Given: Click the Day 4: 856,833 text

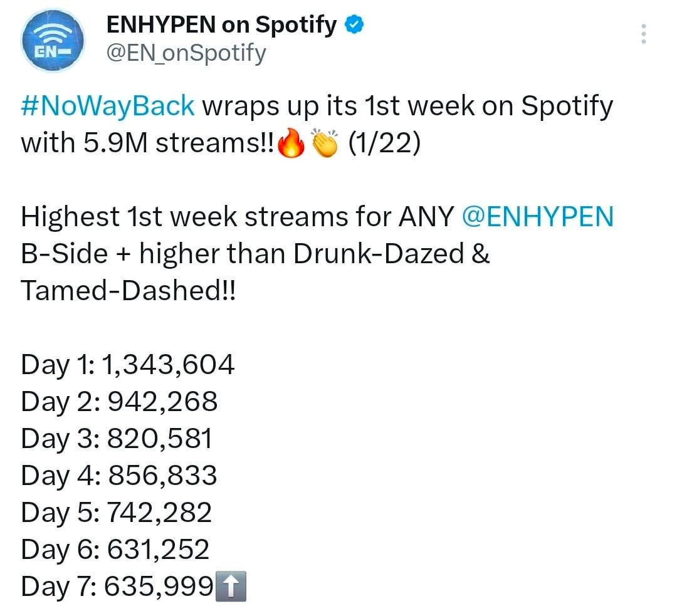Looking at the screenshot, I should pos(119,476).
